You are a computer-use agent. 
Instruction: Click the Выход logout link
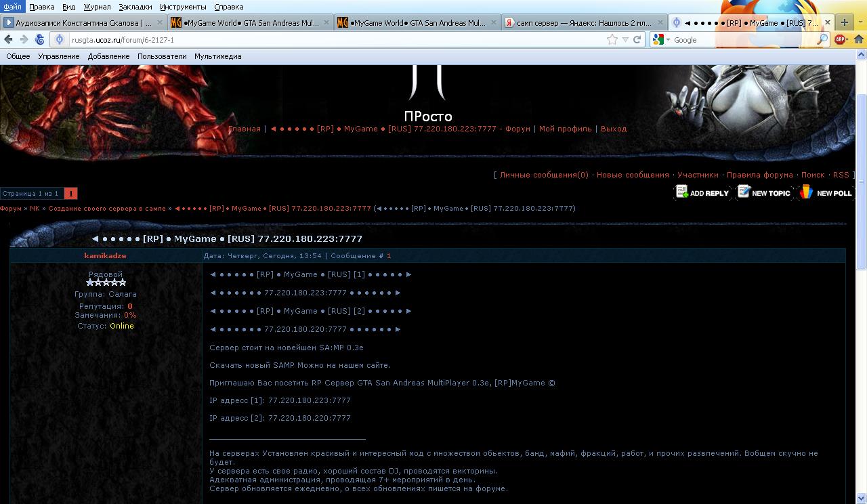click(x=614, y=129)
